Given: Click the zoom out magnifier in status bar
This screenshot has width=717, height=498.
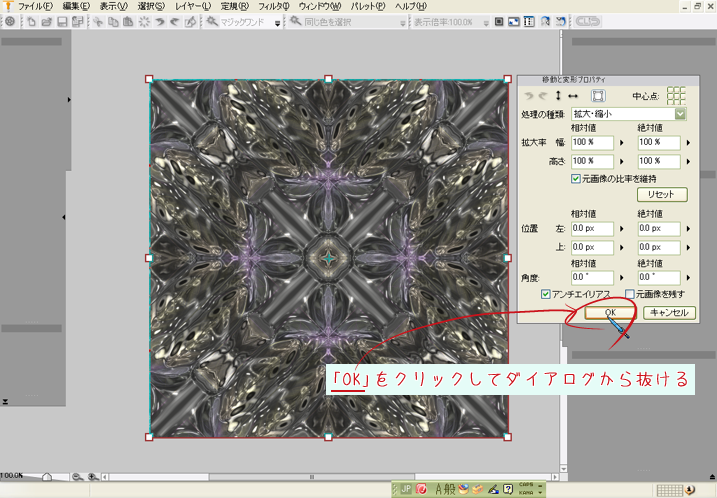Looking at the screenshot, I should tap(77, 477).
